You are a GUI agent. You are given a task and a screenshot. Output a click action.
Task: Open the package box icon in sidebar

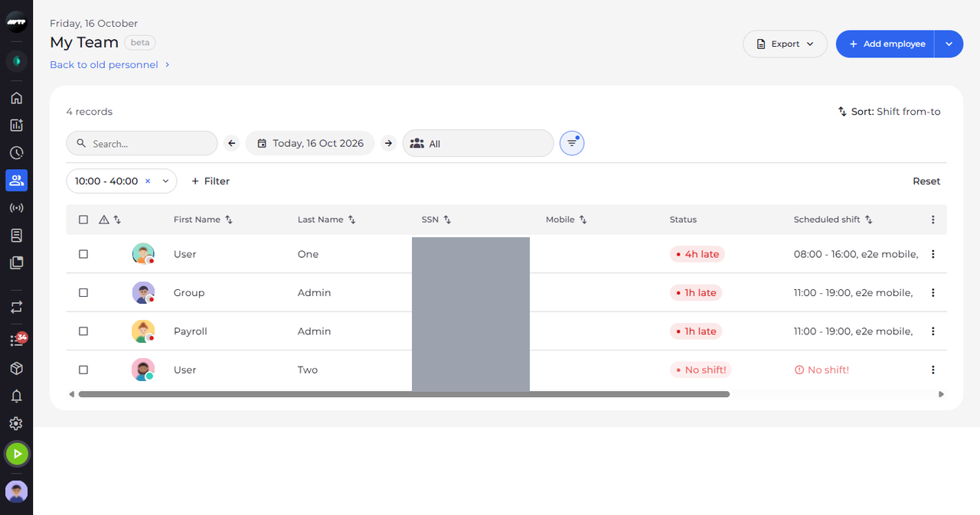(16, 369)
